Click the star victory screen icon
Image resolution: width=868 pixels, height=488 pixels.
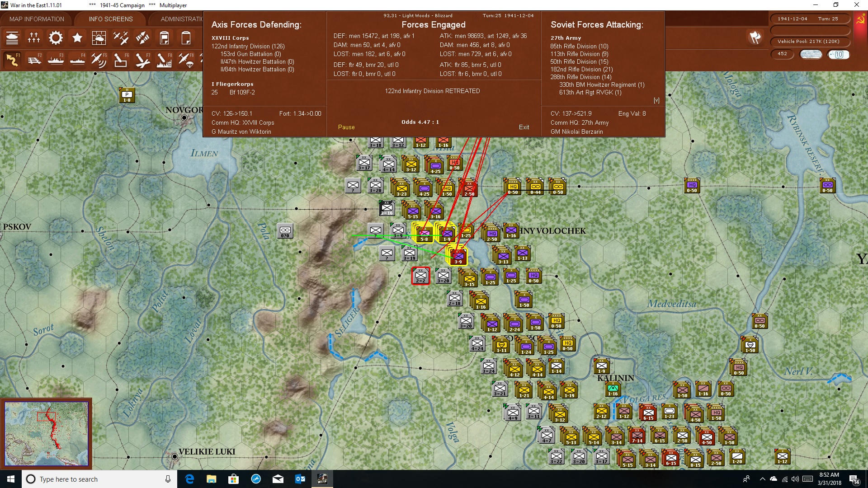point(77,38)
